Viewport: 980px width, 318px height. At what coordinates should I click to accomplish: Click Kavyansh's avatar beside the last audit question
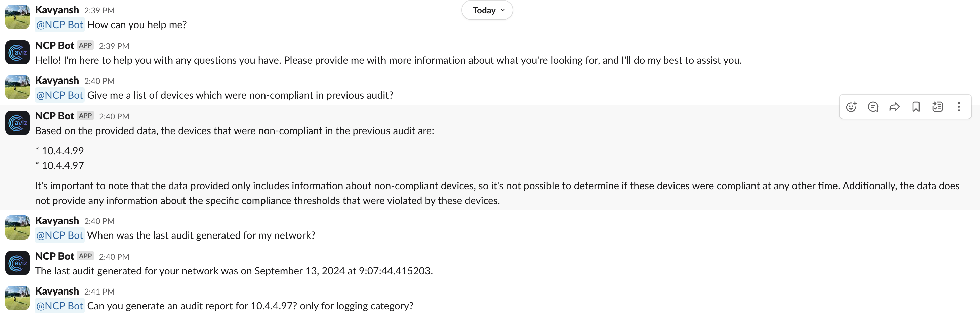coord(17,227)
